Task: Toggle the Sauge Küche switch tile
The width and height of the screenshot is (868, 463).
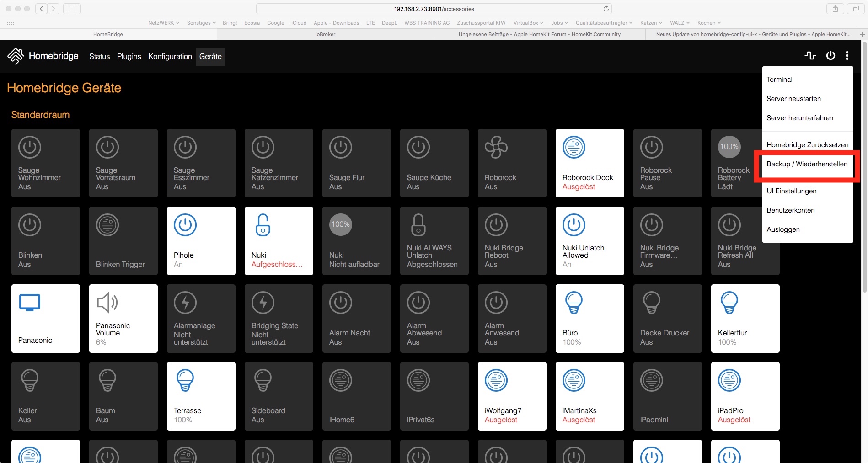Action: coord(434,163)
